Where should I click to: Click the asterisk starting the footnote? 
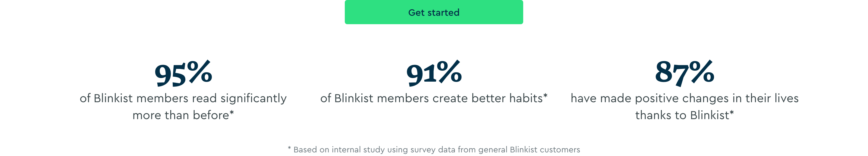289,148
